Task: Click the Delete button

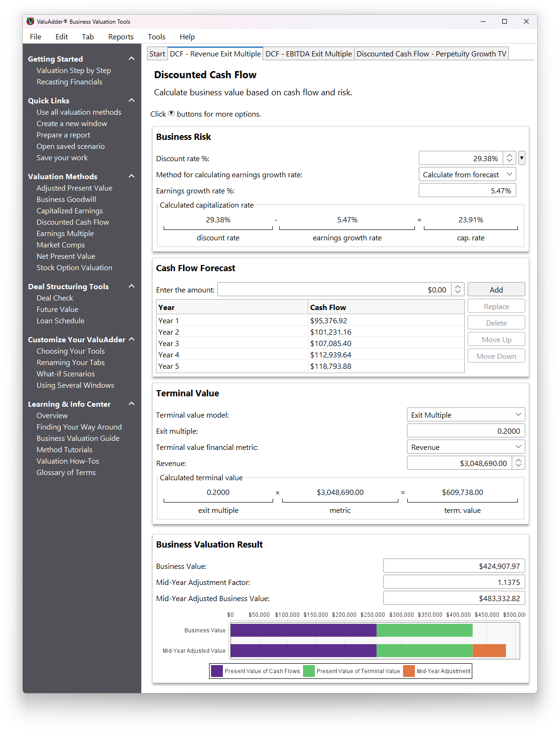Action: click(496, 323)
